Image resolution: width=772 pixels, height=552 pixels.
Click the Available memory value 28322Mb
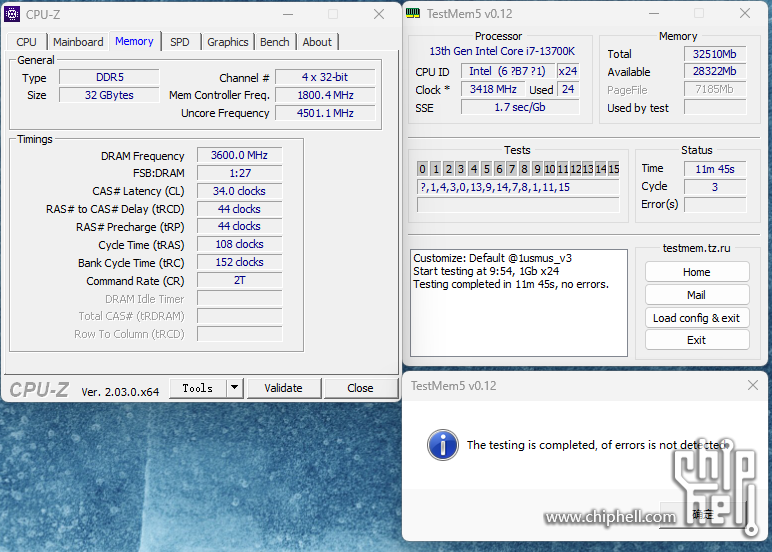(x=715, y=71)
